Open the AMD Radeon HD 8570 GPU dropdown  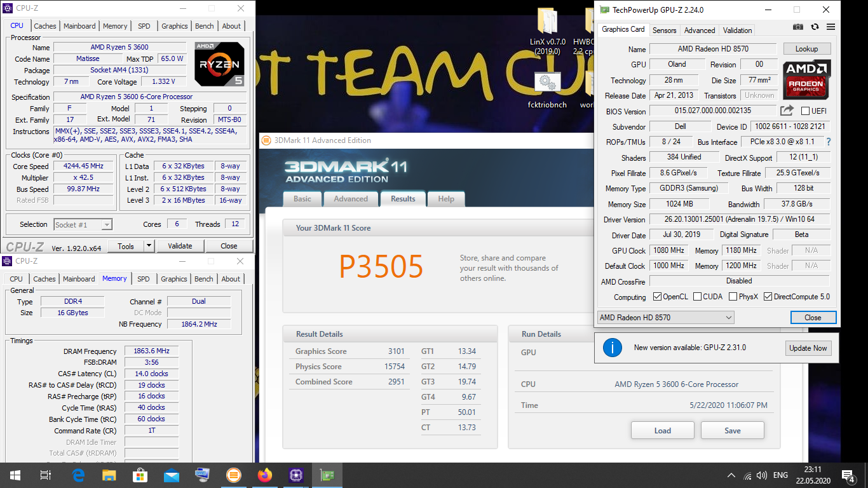pos(665,317)
